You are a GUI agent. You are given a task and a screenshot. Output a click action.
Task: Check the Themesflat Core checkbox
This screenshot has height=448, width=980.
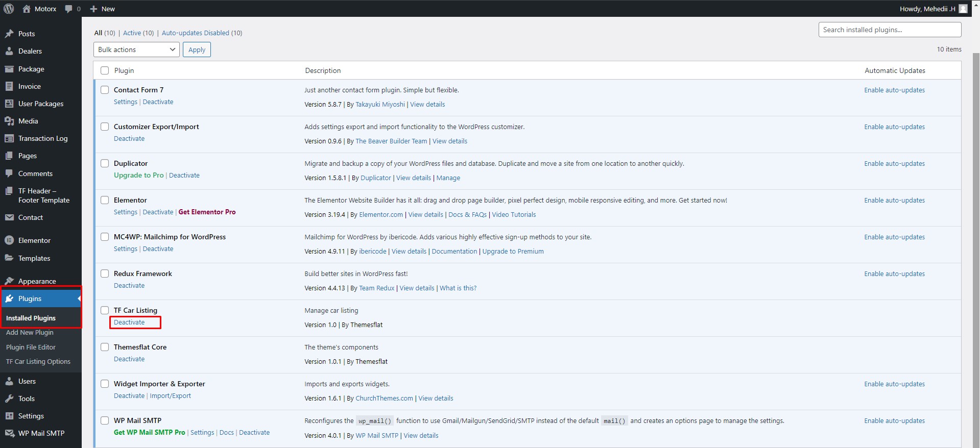(105, 347)
